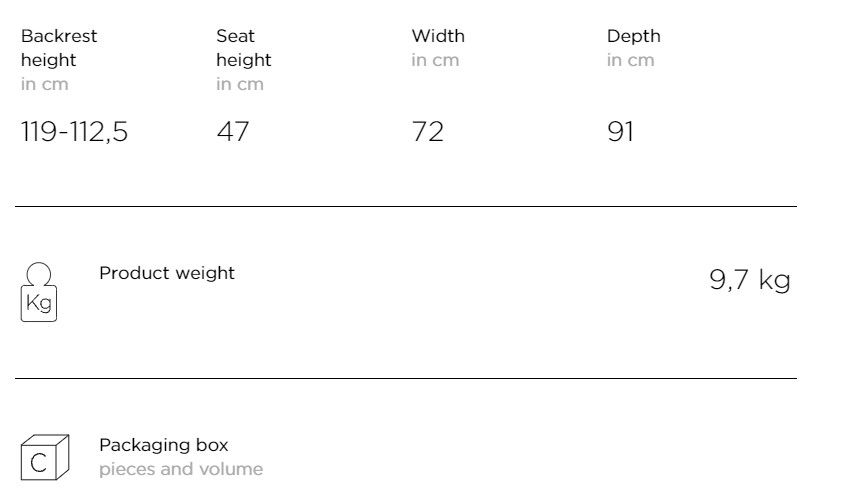
Task: Click the depth value 91
Action: pos(621,132)
